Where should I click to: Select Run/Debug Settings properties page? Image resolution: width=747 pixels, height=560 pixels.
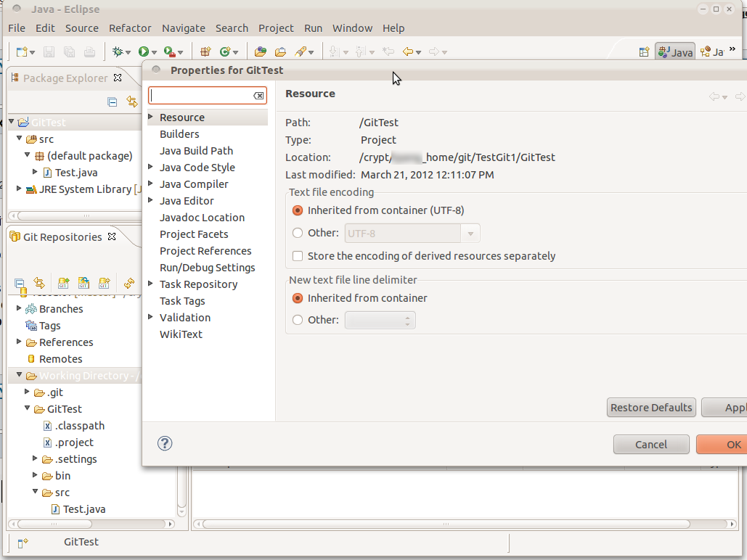(207, 267)
